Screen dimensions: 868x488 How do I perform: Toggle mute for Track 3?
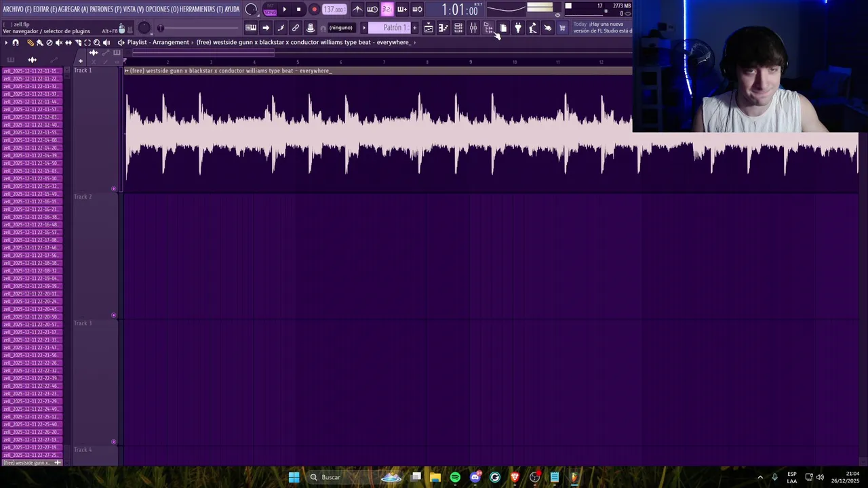coord(113,442)
